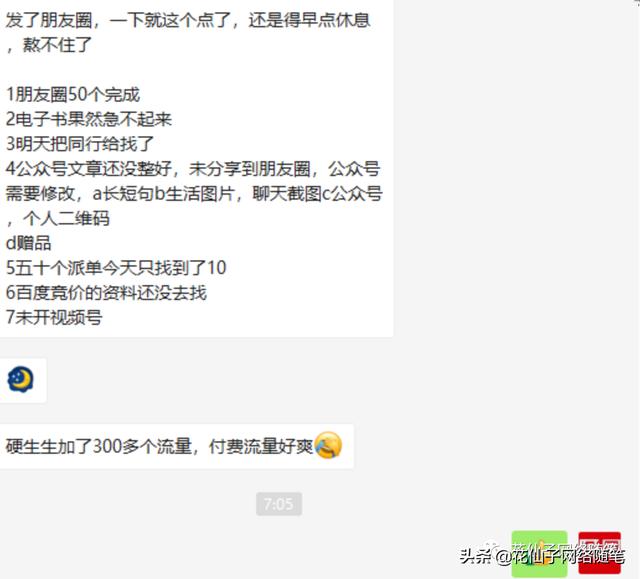The width and height of the screenshot is (640, 579).
Task: Click the 7:05 timestamp label
Action: click(279, 504)
